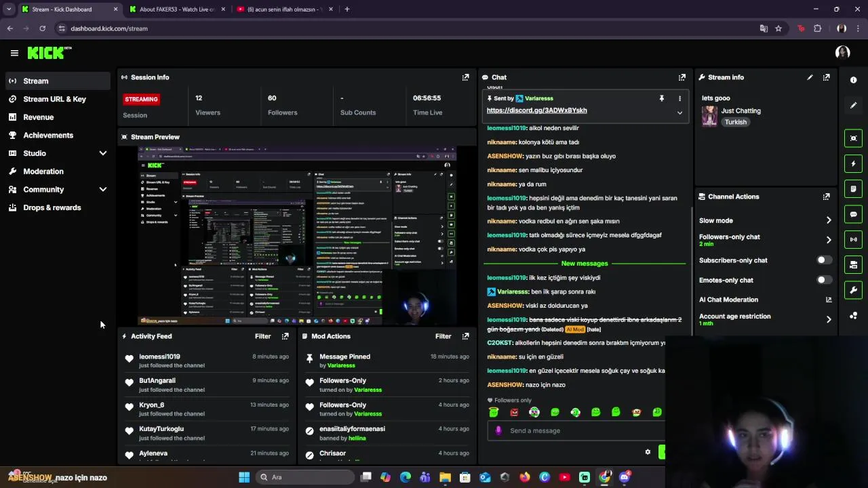
Task: Pop out the Channel Actions panel
Action: (826, 197)
